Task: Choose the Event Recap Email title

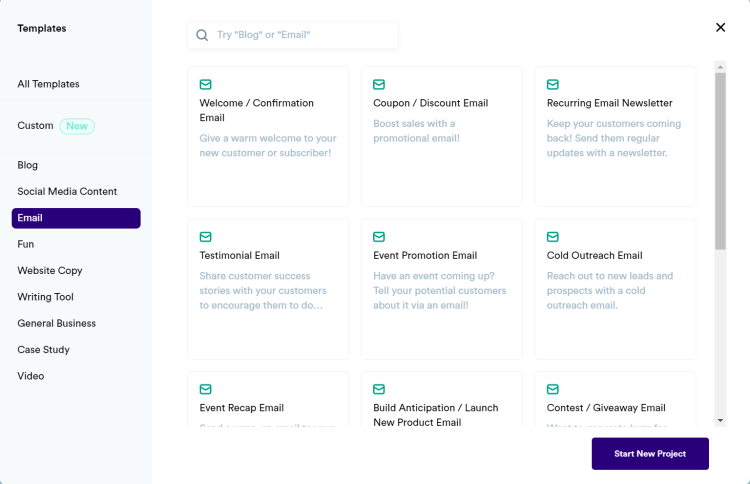Action: [242, 408]
